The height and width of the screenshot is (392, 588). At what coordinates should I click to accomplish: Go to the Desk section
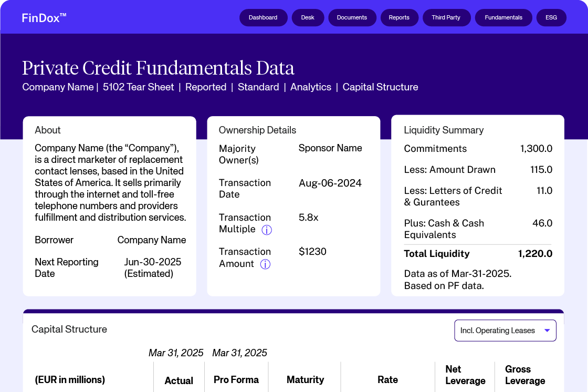(x=308, y=17)
